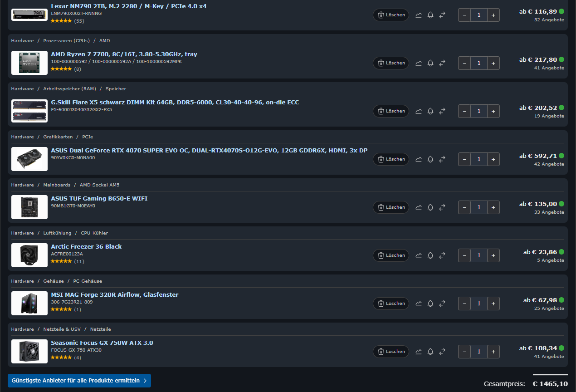Open Prozessoren (CPUs) breadcrumb category
The height and width of the screenshot is (392, 576).
(x=67, y=41)
